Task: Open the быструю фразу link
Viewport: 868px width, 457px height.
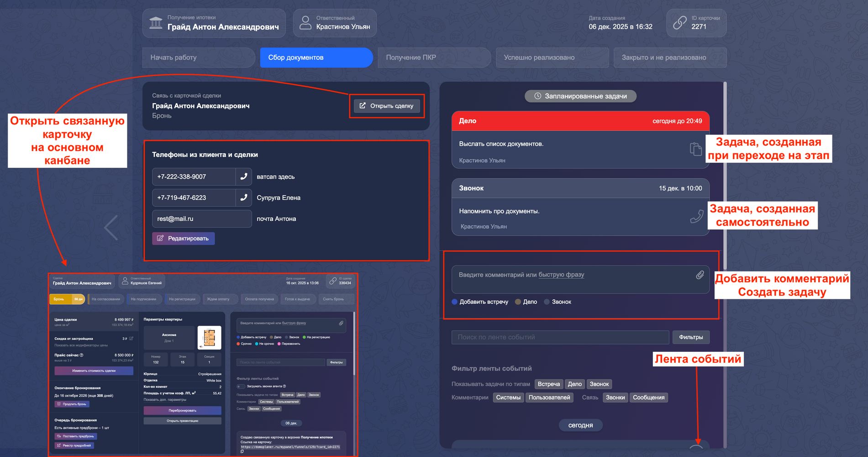Action: click(x=561, y=275)
